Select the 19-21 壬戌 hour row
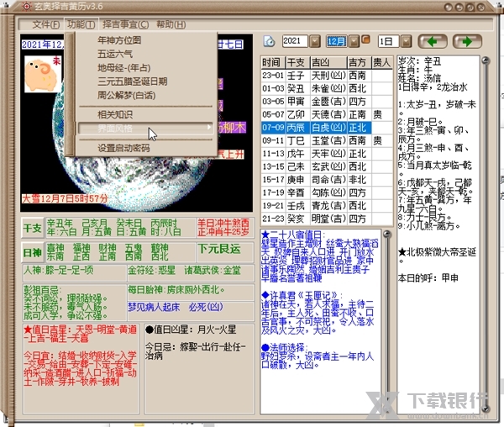 coord(327,206)
